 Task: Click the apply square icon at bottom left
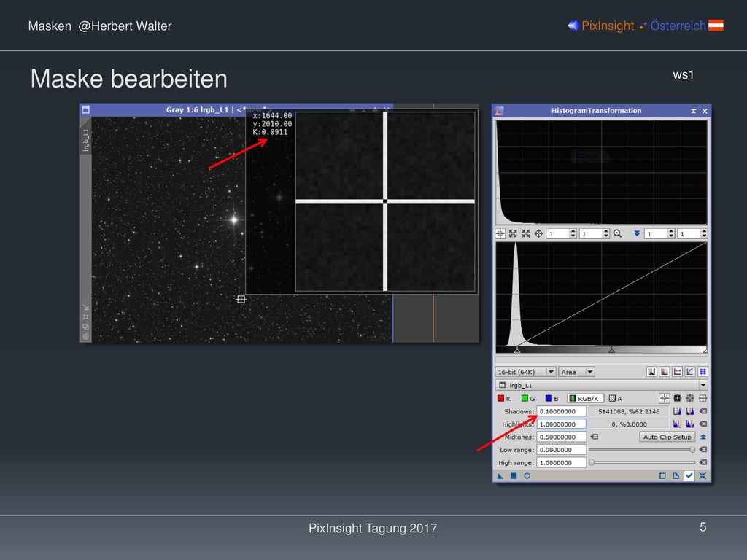point(514,475)
